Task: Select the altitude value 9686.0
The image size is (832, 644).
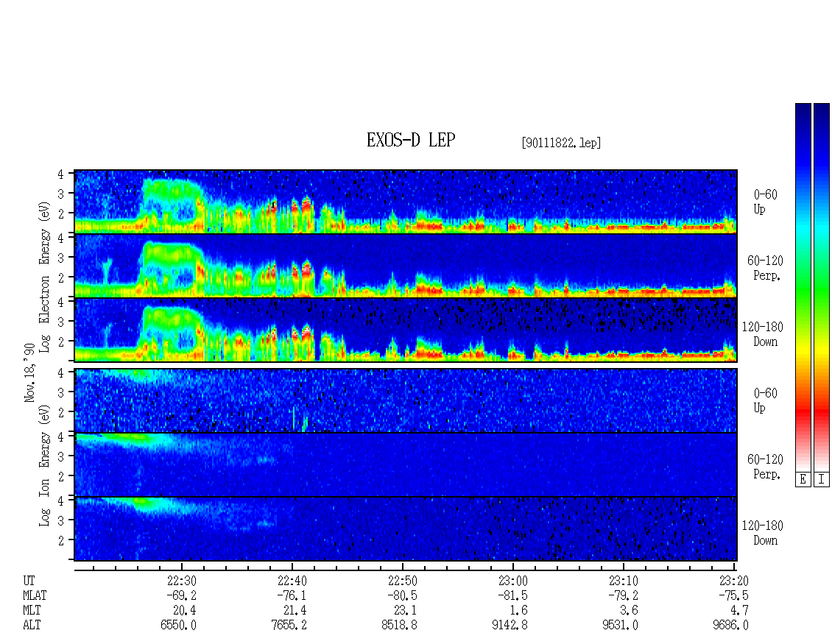Action: tap(730, 626)
